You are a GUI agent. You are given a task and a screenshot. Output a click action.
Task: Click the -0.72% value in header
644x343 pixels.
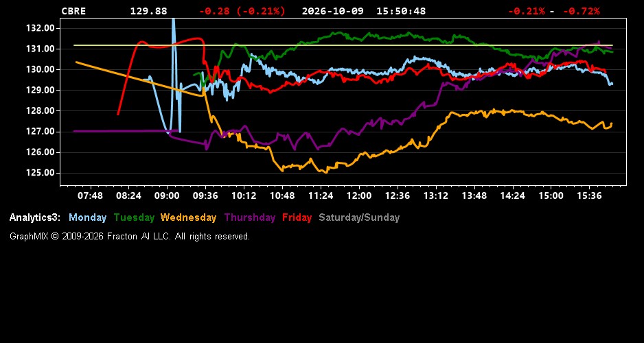coord(581,11)
